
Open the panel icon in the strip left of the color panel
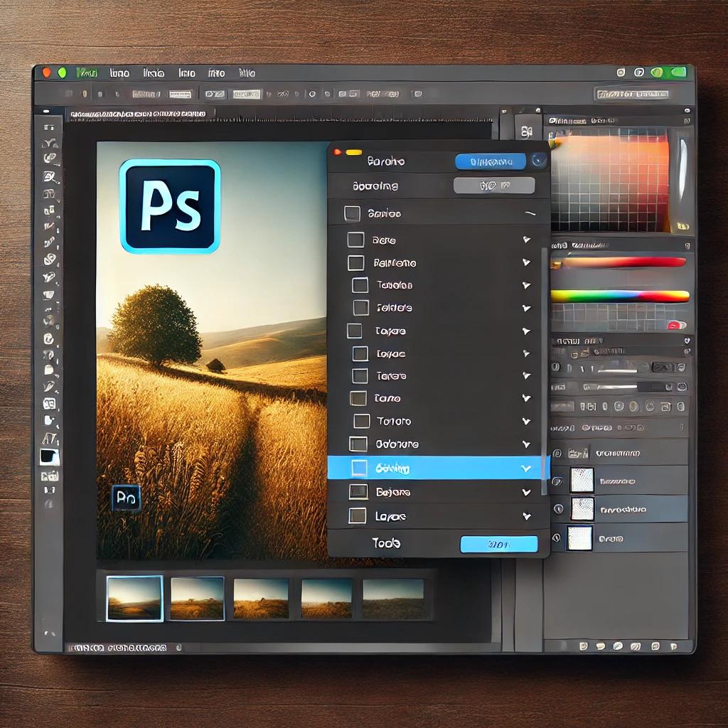527,132
